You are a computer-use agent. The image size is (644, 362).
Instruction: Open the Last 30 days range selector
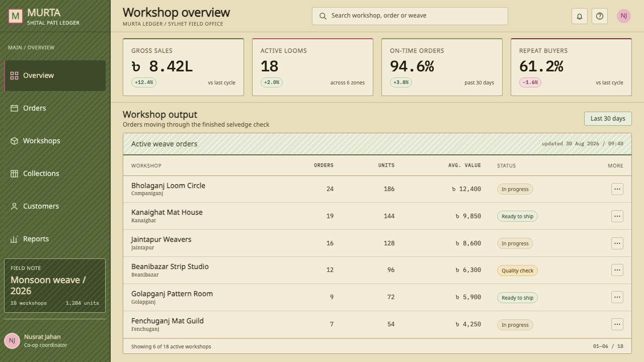(x=608, y=119)
